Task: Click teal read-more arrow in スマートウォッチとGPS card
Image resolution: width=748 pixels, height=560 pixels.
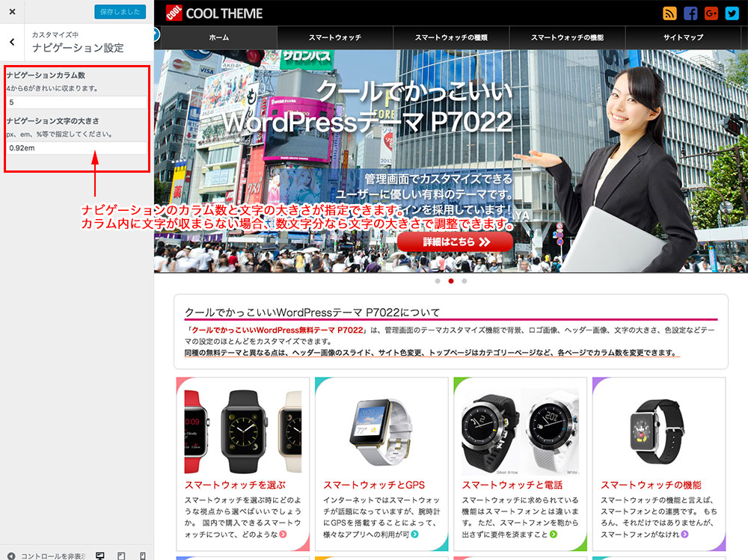Action: (x=415, y=535)
